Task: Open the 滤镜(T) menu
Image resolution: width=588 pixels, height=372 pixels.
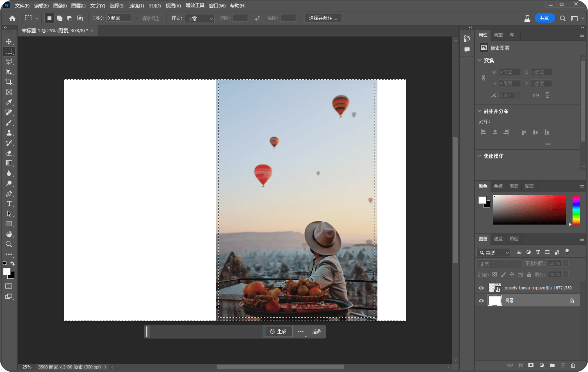Action: coord(136,5)
